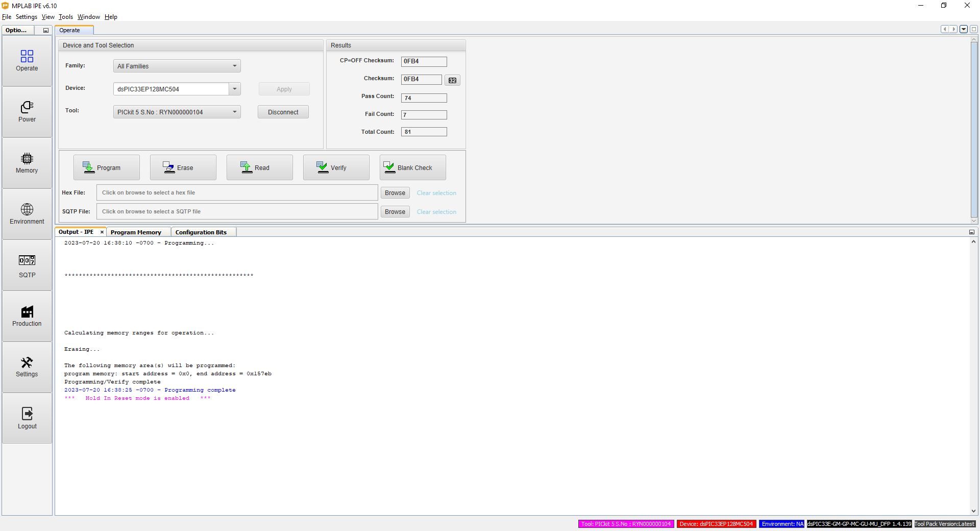Open the Tools menu
Viewport: 980px width, 531px height.
66,17
